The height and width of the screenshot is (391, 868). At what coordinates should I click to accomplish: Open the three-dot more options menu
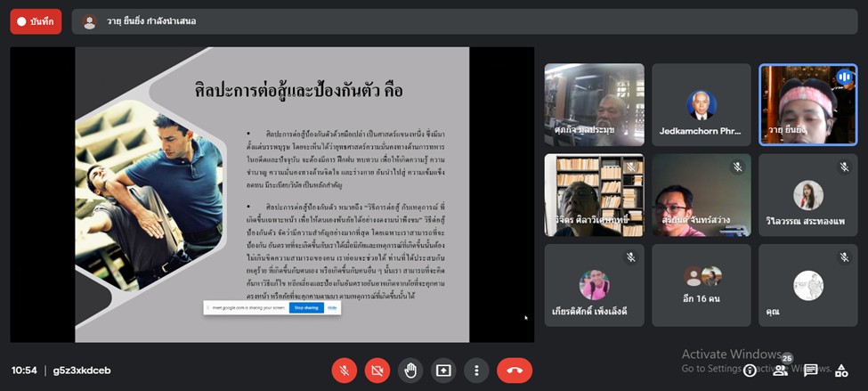coord(477,371)
